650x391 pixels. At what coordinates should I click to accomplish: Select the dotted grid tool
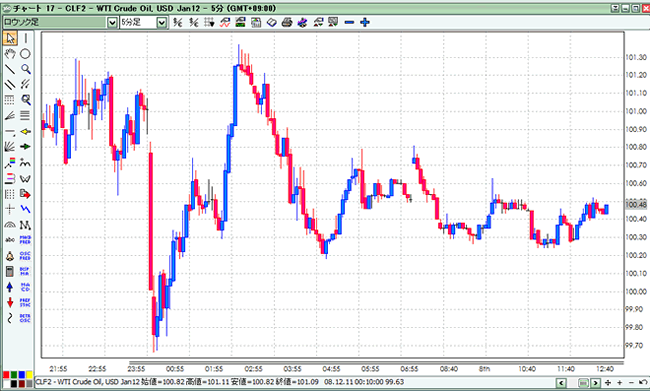pos(10,100)
